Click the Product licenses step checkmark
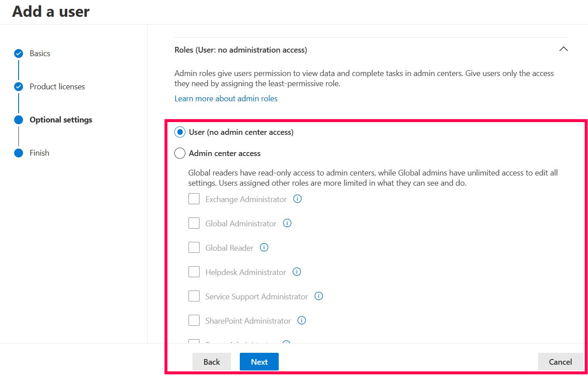 [19, 87]
